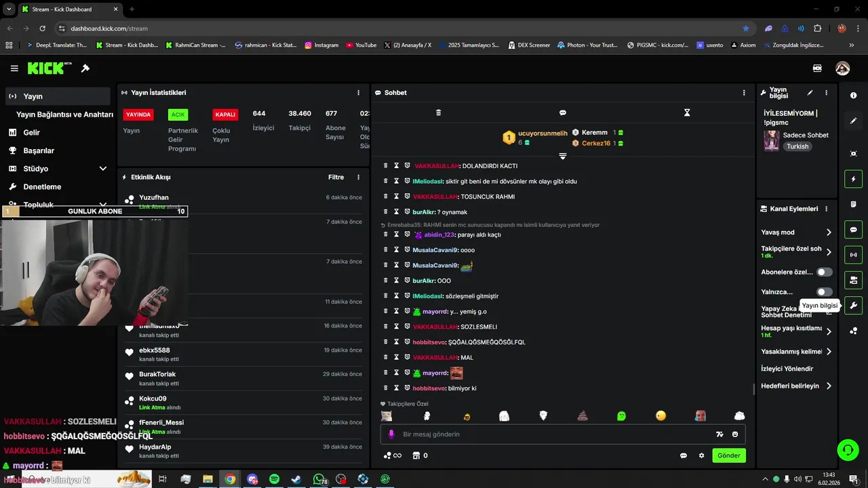The width and height of the screenshot is (868, 488).
Task: Toggle Abonelere özel switch
Action: (x=824, y=272)
